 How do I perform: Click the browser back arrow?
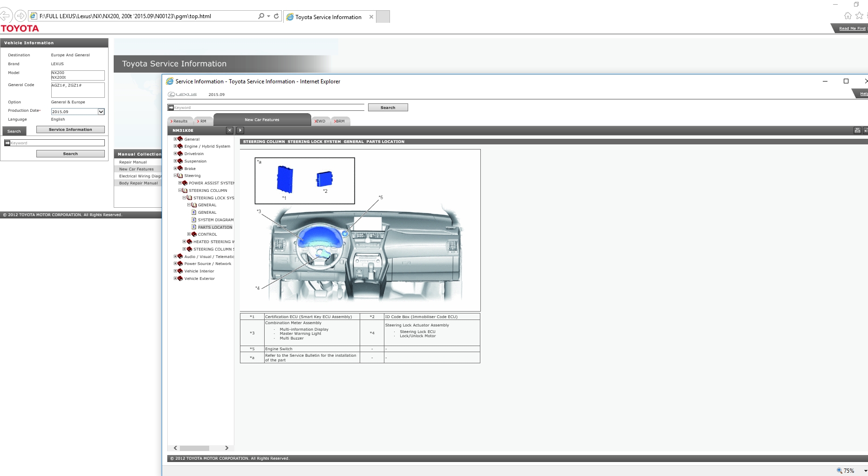point(5,16)
